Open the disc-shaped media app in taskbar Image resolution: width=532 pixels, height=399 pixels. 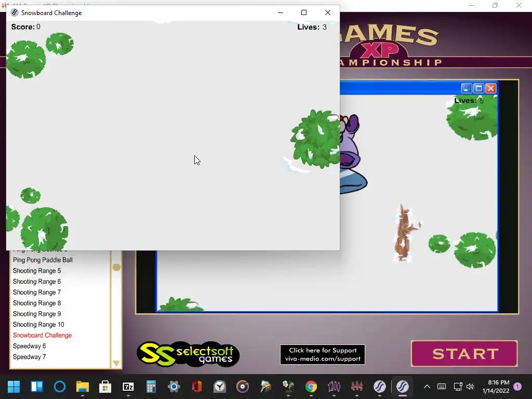242,387
